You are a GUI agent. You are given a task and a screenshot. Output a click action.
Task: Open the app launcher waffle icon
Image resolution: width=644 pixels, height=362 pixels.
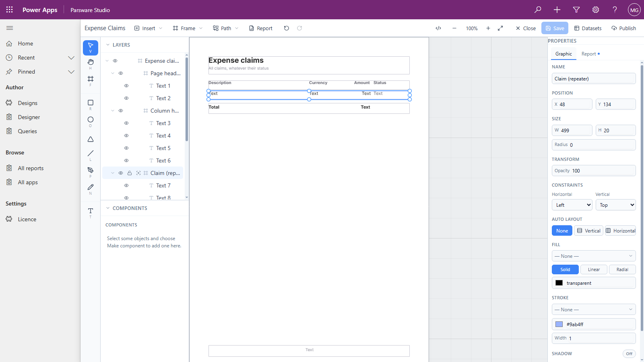10,10
